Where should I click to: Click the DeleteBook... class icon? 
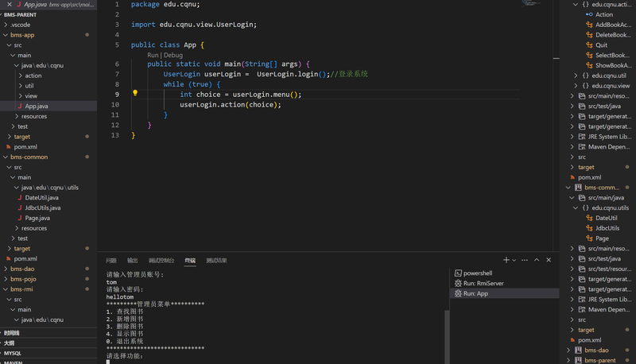pyautogui.click(x=589, y=35)
